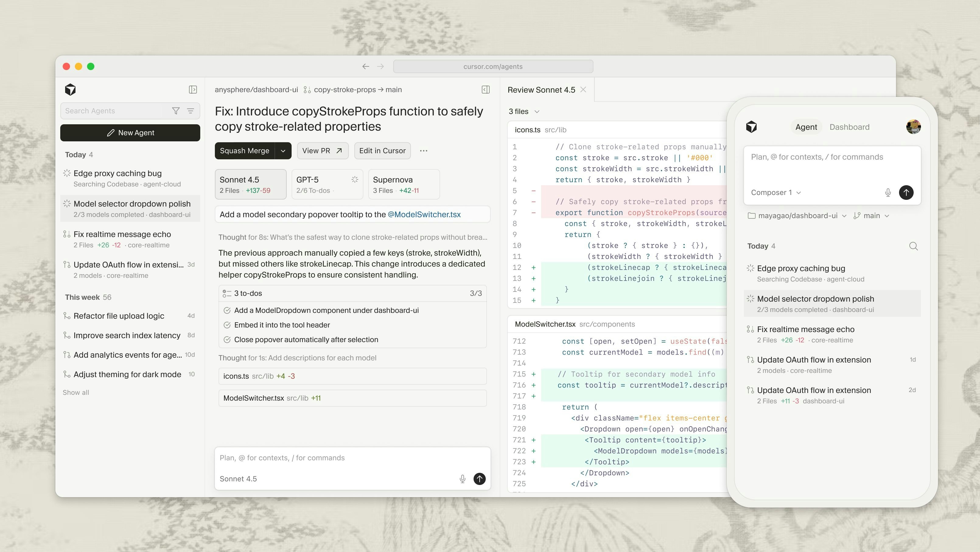The height and width of the screenshot is (552, 980).
Task: Open the Squash Merge dropdown arrow
Action: (x=283, y=150)
